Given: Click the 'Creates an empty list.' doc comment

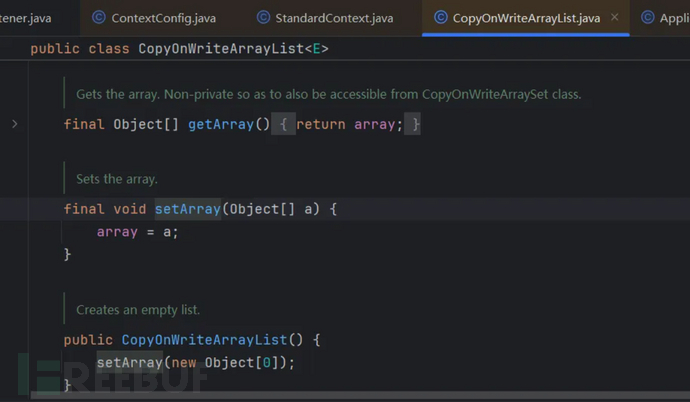Looking at the screenshot, I should [x=138, y=310].
